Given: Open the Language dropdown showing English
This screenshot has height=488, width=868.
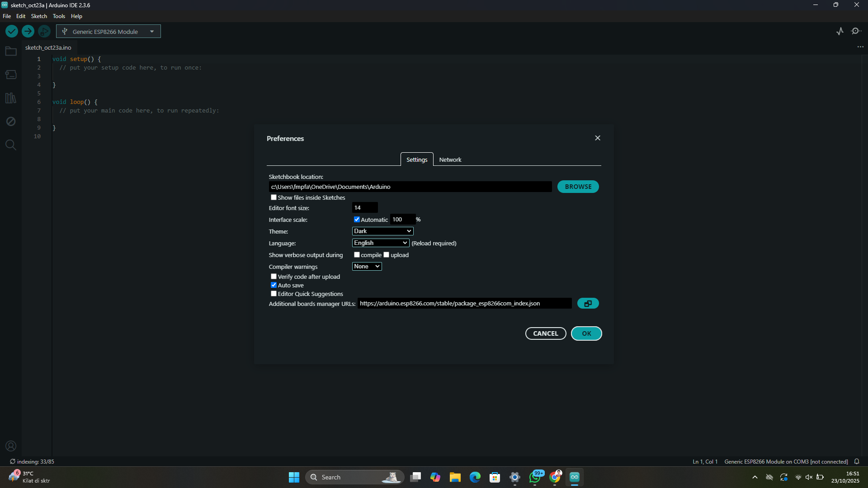Looking at the screenshot, I should 381,243.
